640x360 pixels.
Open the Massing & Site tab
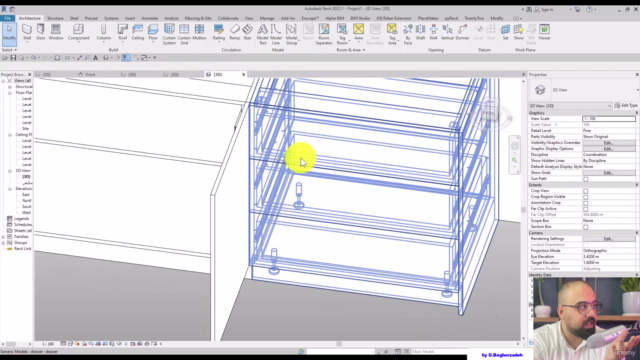pos(198,18)
